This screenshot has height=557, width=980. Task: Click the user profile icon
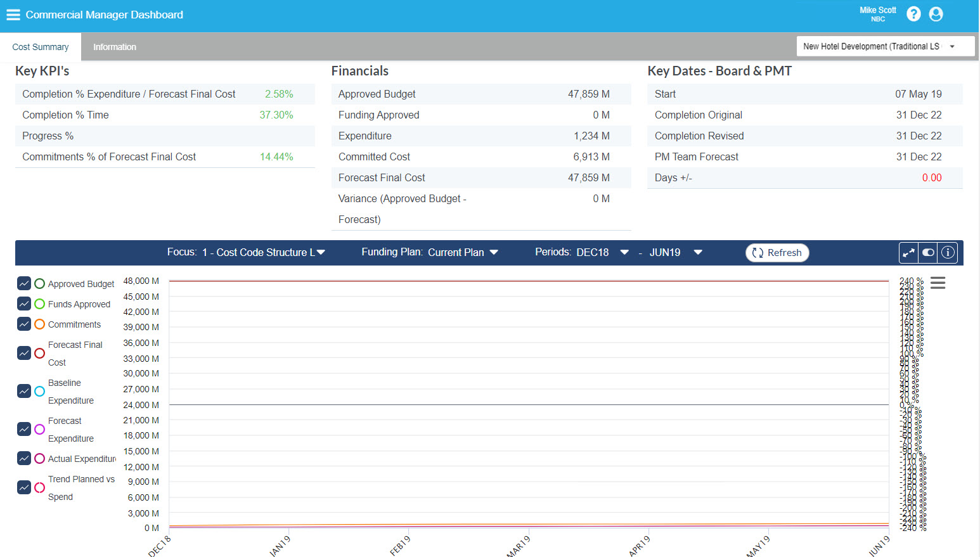tap(936, 13)
